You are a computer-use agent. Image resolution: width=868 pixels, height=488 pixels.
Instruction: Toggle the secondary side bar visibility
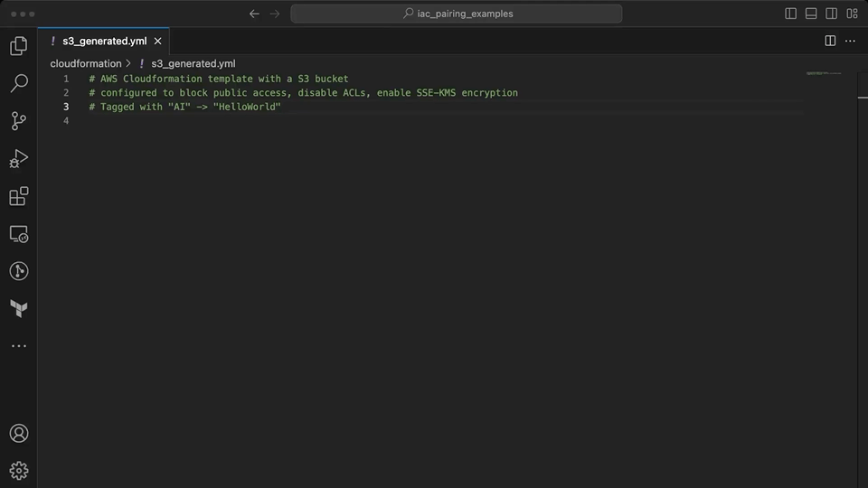[831, 14]
